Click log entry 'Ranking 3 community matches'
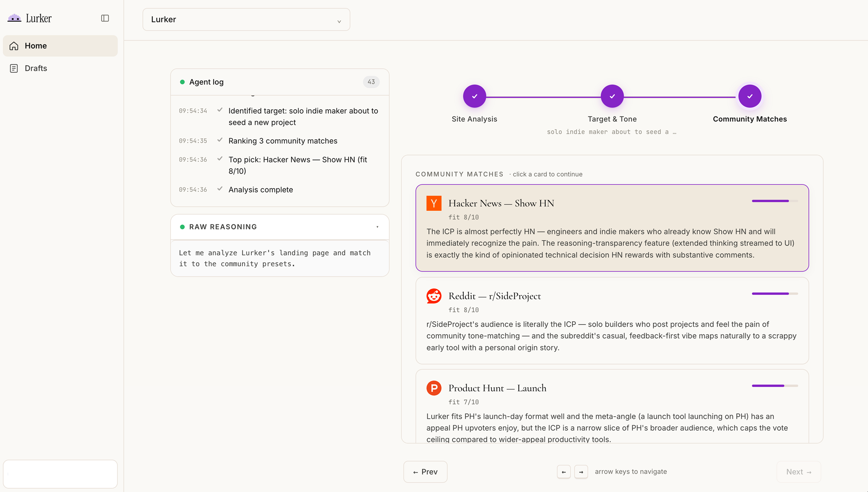Viewport: 868px width, 492px height. [x=283, y=141]
